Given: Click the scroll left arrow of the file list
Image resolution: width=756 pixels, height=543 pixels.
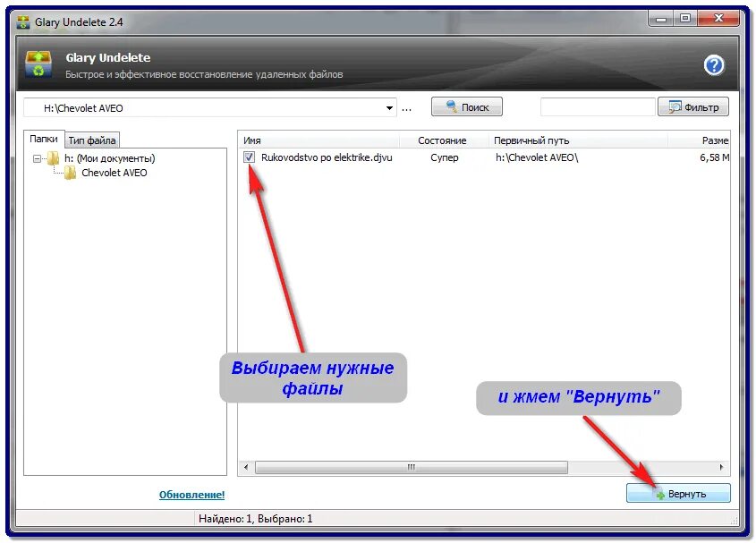Looking at the screenshot, I should coord(246,467).
